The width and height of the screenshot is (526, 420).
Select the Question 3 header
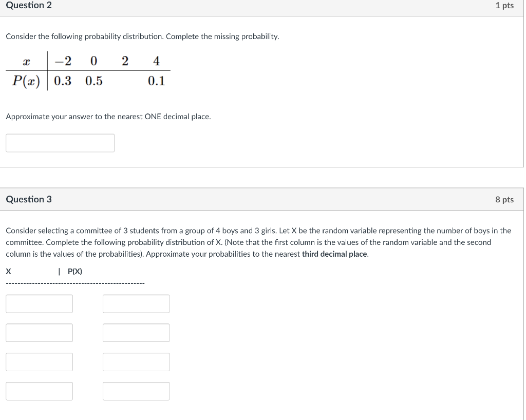point(29,199)
